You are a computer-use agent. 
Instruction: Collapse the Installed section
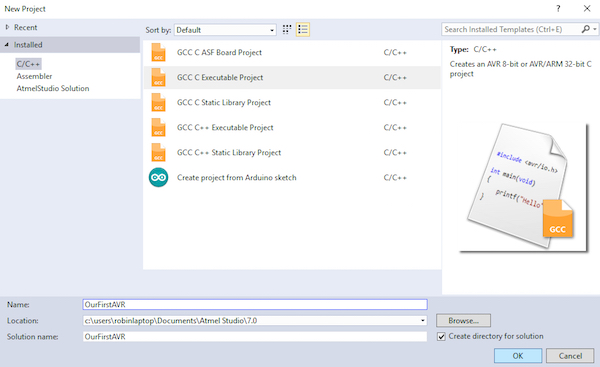pyautogui.click(x=7, y=45)
